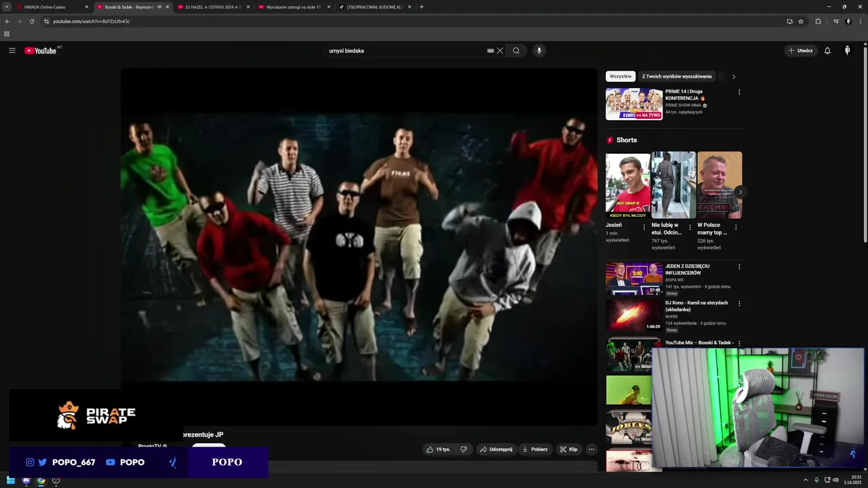Image resolution: width=868 pixels, height=488 pixels.
Task: Click the video player to pause
Action: [x=359, y=247]
